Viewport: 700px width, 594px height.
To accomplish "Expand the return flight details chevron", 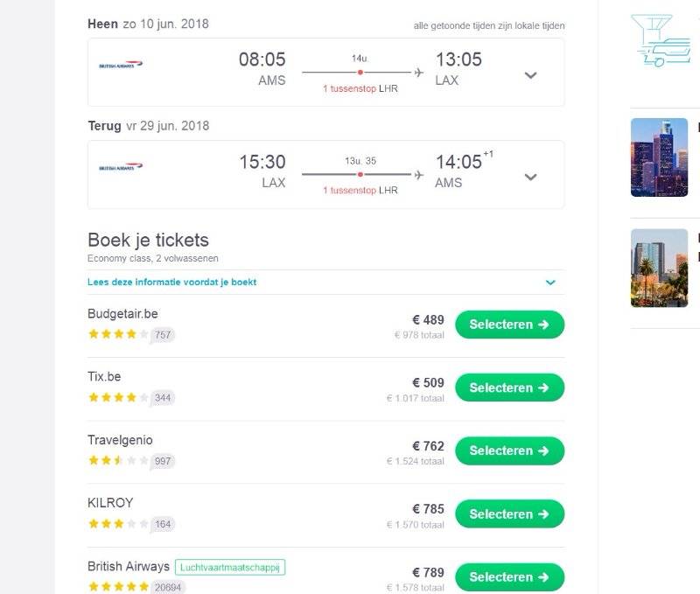I will coord(530,177).
